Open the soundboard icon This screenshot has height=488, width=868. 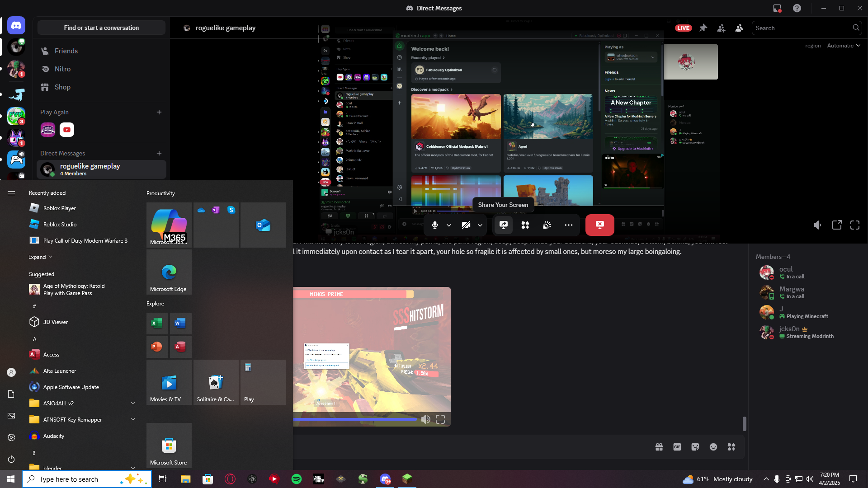pyautogui.click(x=547, y=225)
